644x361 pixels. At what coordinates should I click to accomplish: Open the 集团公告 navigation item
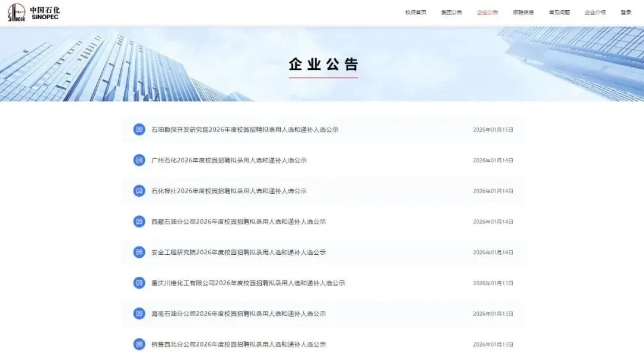tap(451, 13)
